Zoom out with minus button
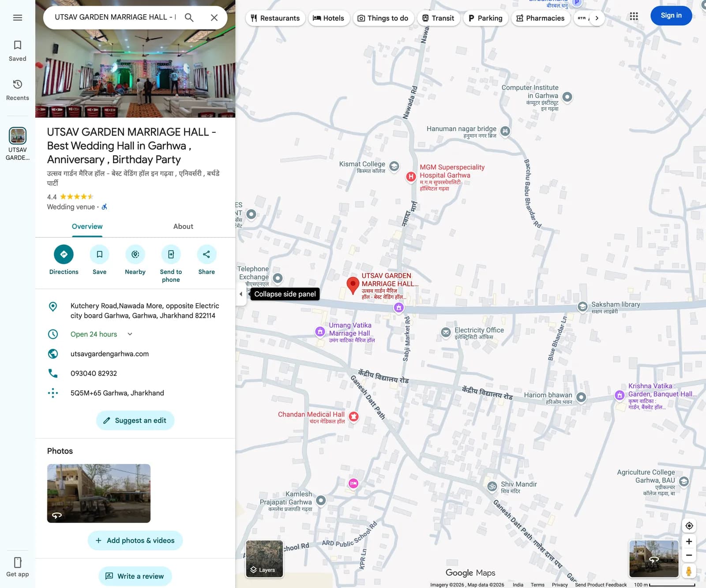 pyautogui.click(x=689, y=555)
